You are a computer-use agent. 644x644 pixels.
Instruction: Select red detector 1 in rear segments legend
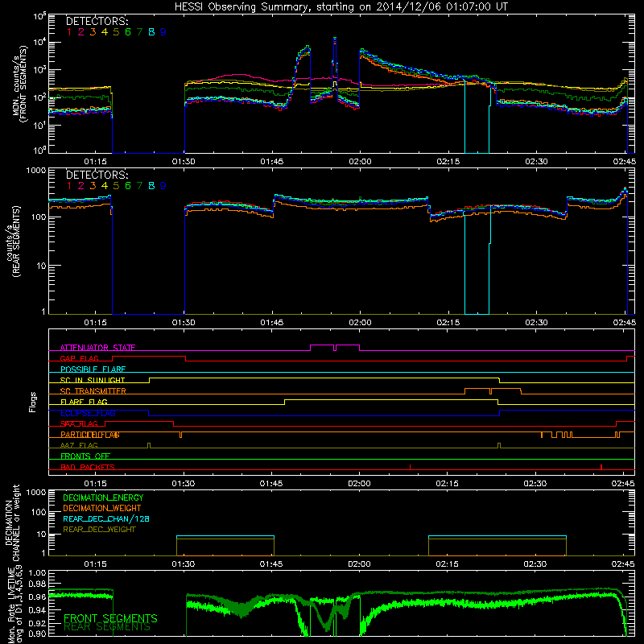[x=69, y=186]
